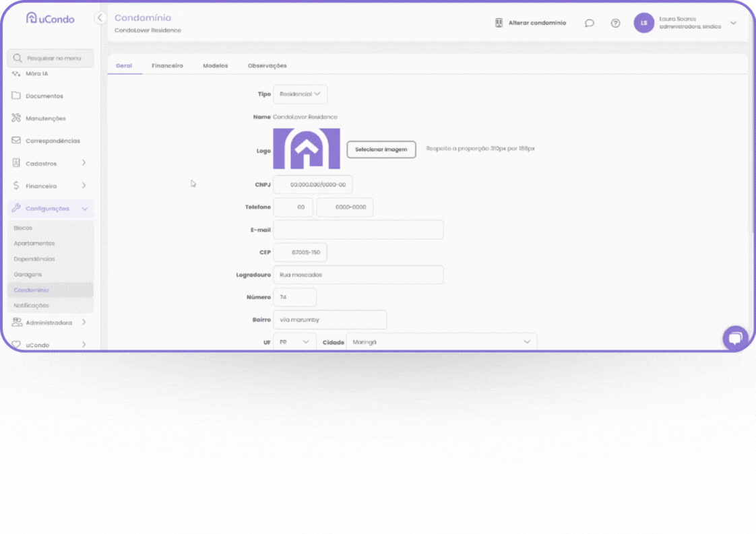The height and width of the screenshot is (534, 756).
Task: Open the chat messages icon in header
Action: pos(589,23)
